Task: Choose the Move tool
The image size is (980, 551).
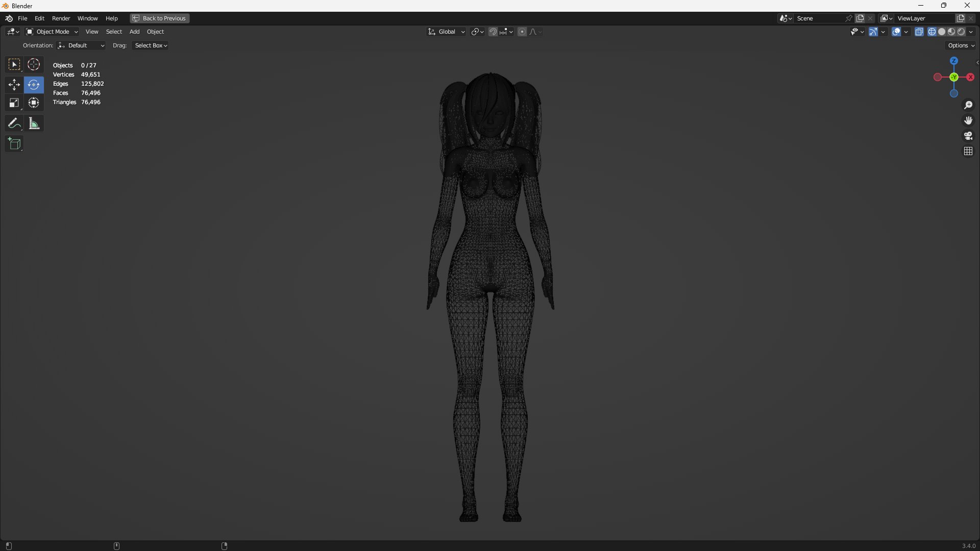Action: (x=14, y=85)
